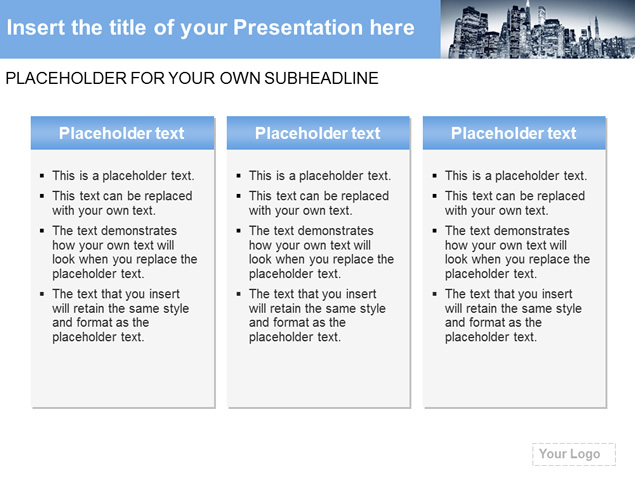Click first bullet in the middle column
Screen dimensions: 635x484
click(x=320, y=176)
